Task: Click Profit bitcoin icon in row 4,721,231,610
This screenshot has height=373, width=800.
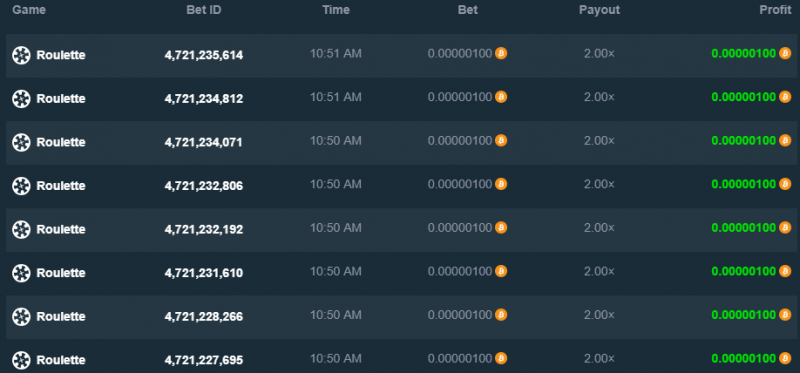Action: coord(785,270)
